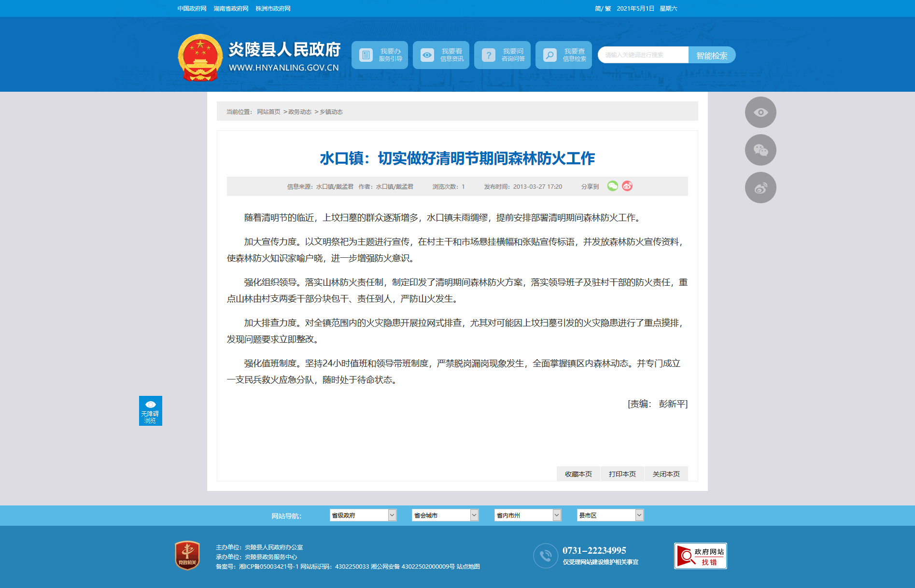Click the 党政机关 badge icon in footer
This screenshot has width=915, height=588.
(187, 555)
